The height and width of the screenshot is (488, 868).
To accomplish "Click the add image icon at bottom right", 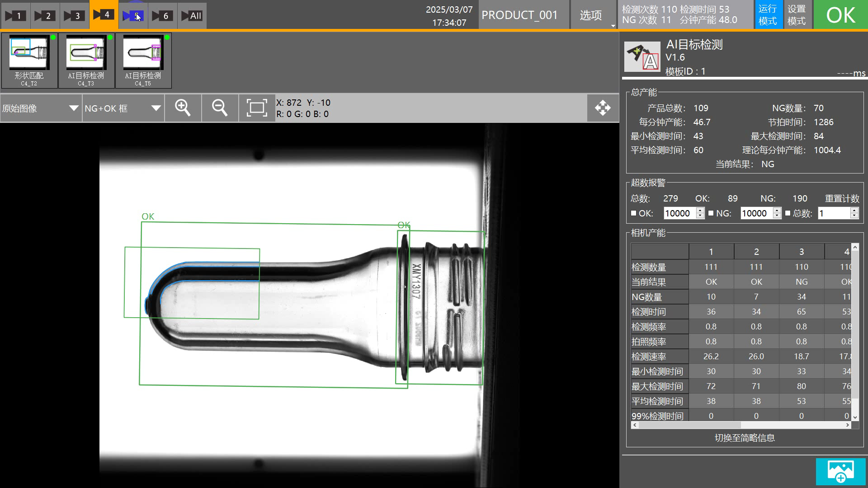I will pyautogui.click(x=840, y=471).
